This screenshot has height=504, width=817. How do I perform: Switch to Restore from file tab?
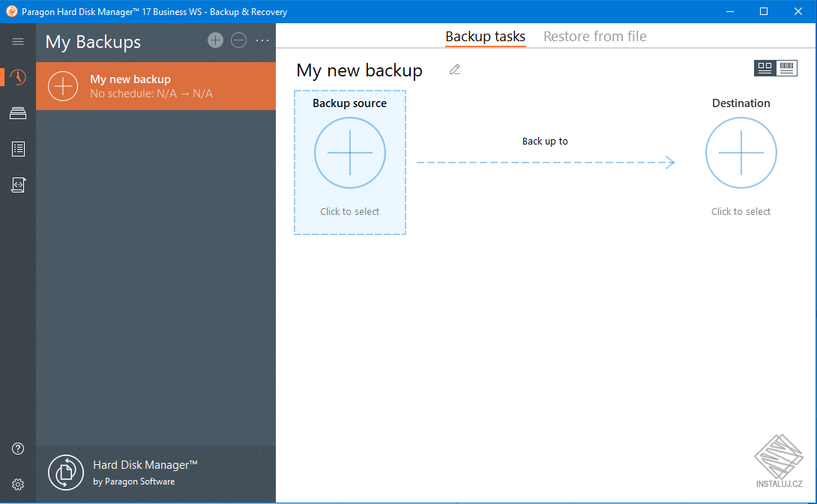click(x=595, y=37)
